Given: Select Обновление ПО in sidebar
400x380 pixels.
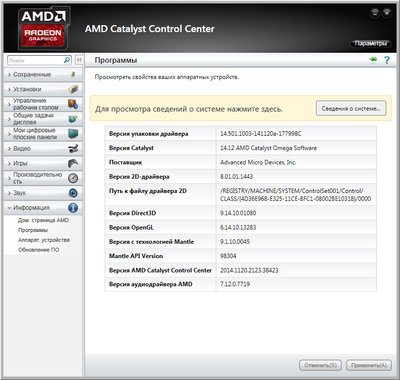Looking at the screenshot, I should [39, 250].
